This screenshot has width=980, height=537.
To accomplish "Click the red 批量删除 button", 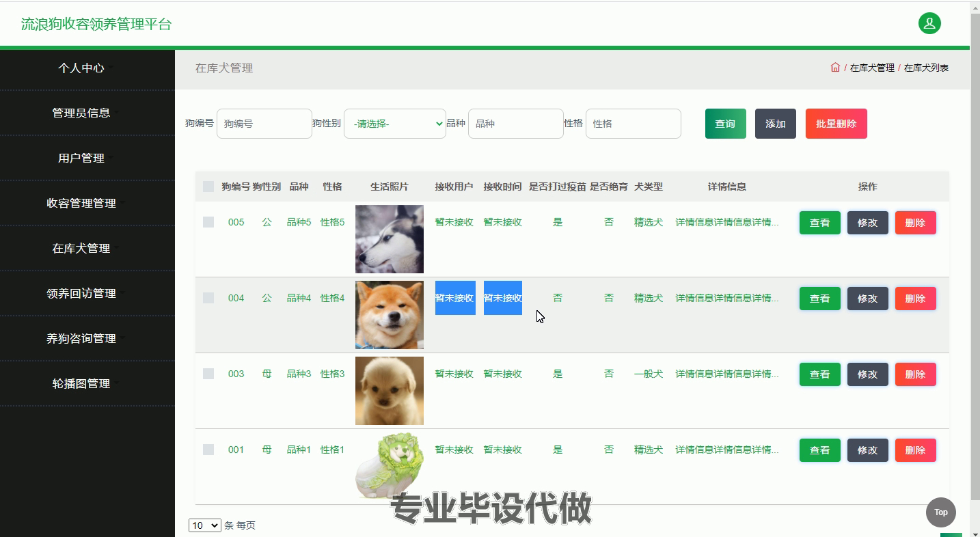I will tap(836, 124).
